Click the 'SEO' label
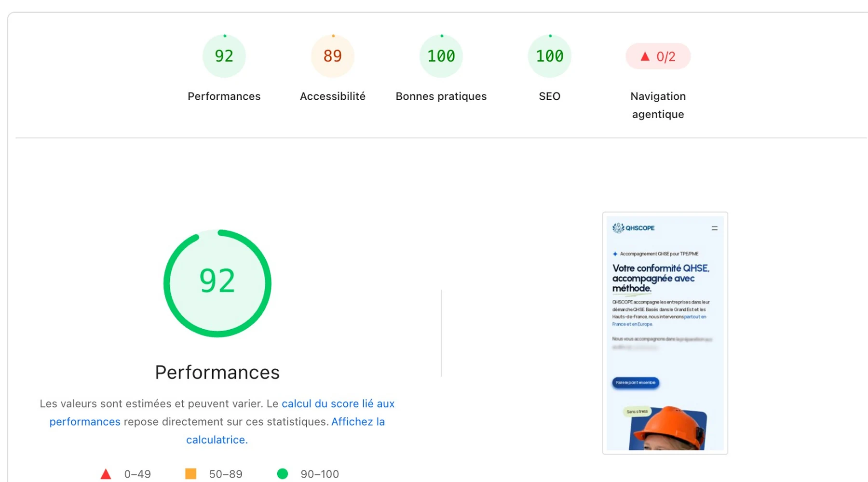Viewport: 868px width, 482px height. (550, 96)
